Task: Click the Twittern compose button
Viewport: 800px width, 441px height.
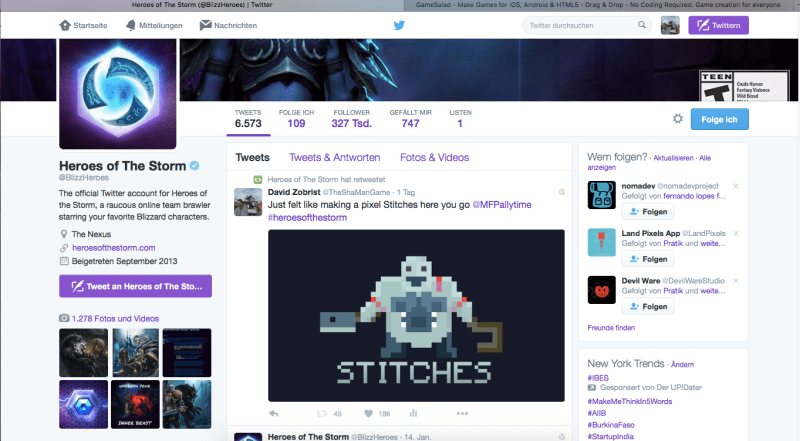Action: pos(718,25)
